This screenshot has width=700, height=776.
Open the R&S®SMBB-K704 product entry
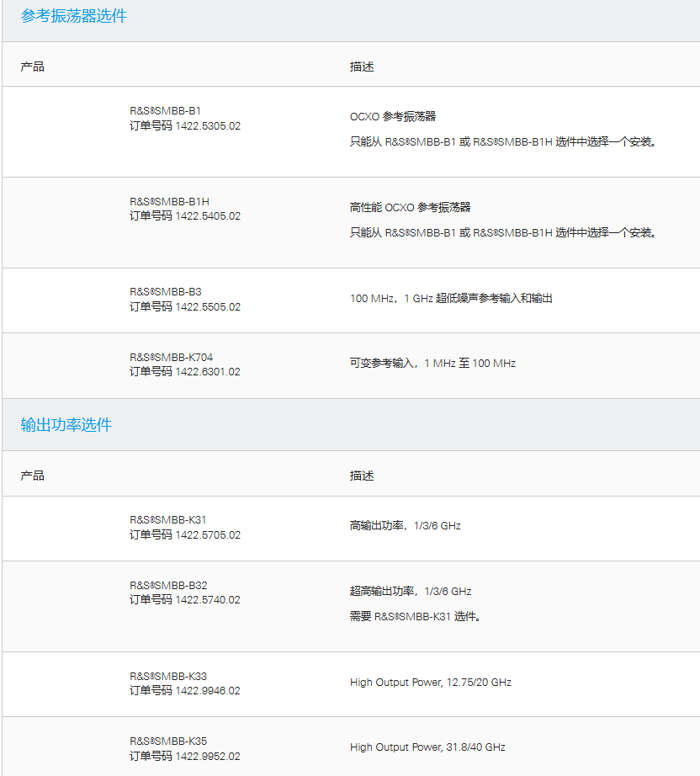[x=171, y=357]
